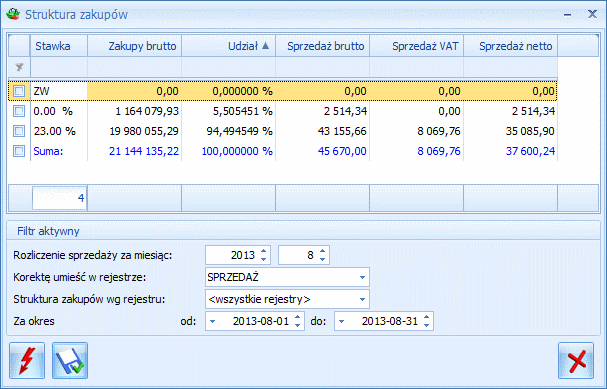Screen dimensions: 607x389
Task: Tick the checkbox in 23.00 % row
Action: pos(19,131)
